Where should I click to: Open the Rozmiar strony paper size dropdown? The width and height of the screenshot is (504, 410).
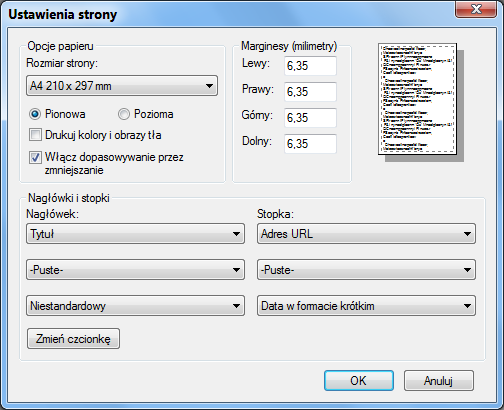(x=122, y=86)
